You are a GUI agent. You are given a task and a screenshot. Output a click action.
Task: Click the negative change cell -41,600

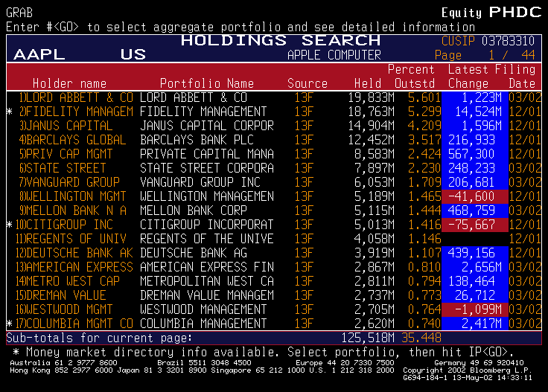475,196
